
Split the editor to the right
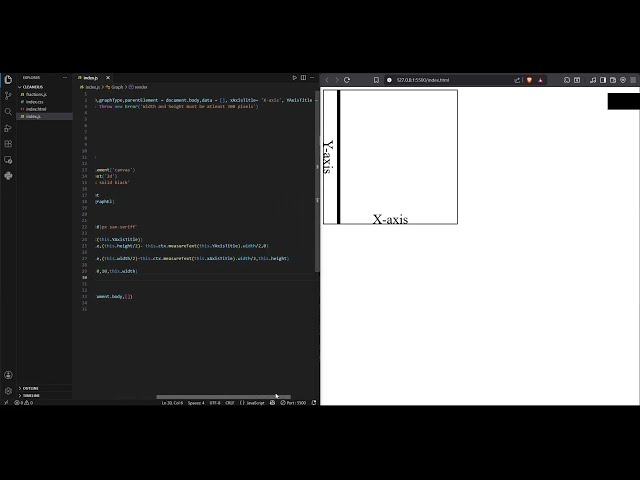click(303, 78)
